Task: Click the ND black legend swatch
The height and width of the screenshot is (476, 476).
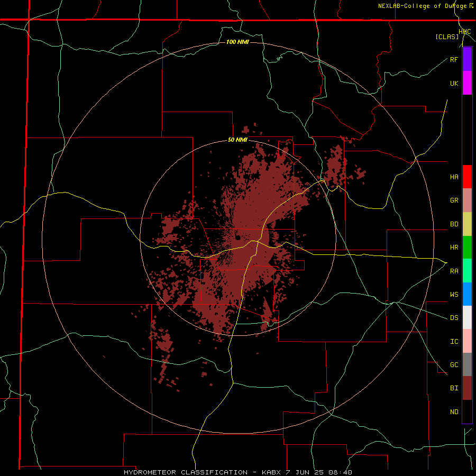Action: pos(467,411)
